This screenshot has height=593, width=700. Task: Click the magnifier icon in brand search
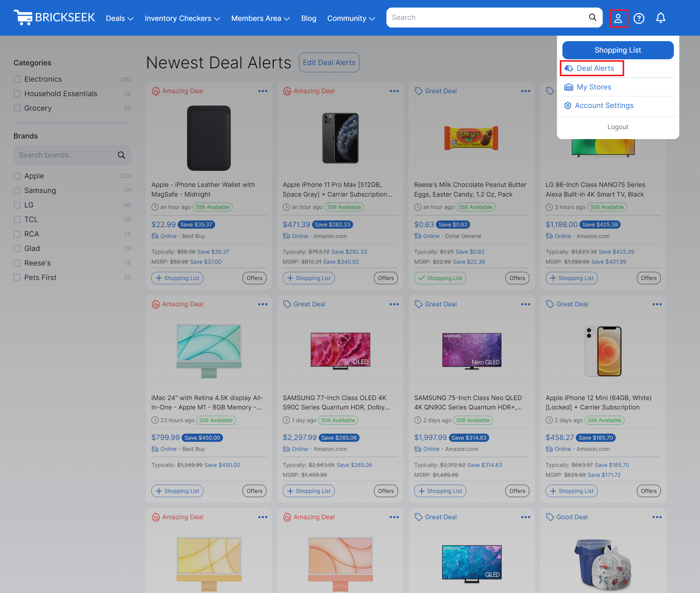(x=121, y=155)
